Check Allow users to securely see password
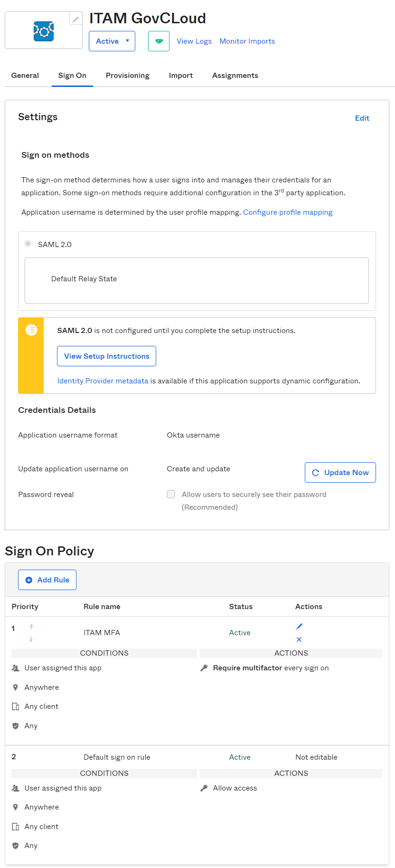Image resolution: width=395 pixels, height=868 pixels. (171, 494)
